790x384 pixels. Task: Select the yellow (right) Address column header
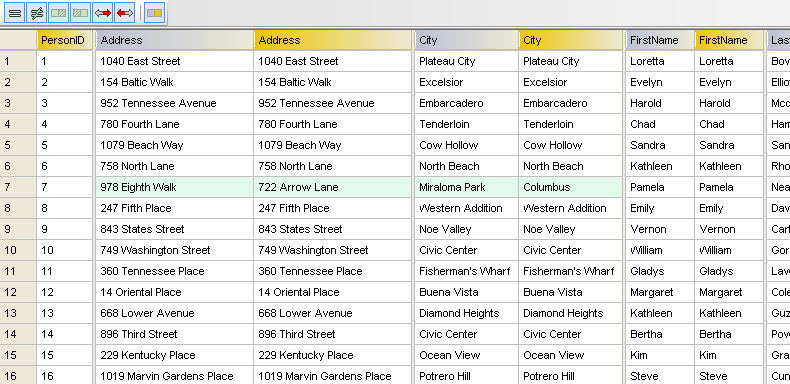click(333, 40)
